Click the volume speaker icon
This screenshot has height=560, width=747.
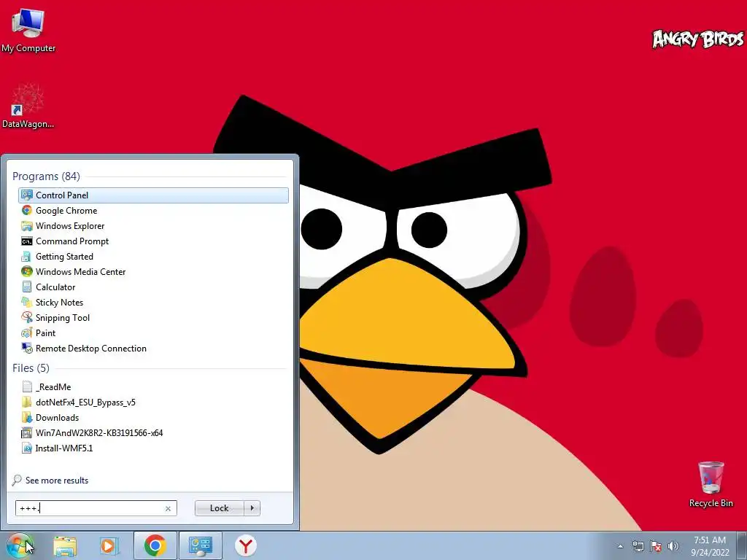pos(673,546)
